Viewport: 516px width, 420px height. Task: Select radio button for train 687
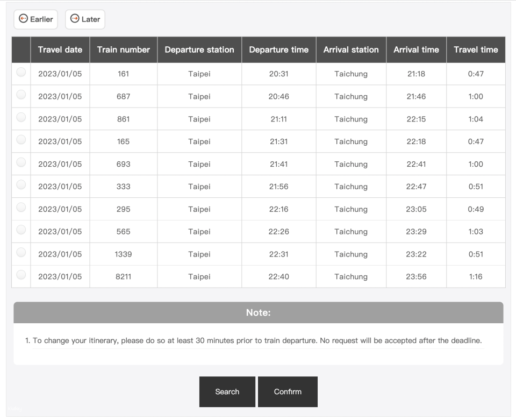(21, 95)
